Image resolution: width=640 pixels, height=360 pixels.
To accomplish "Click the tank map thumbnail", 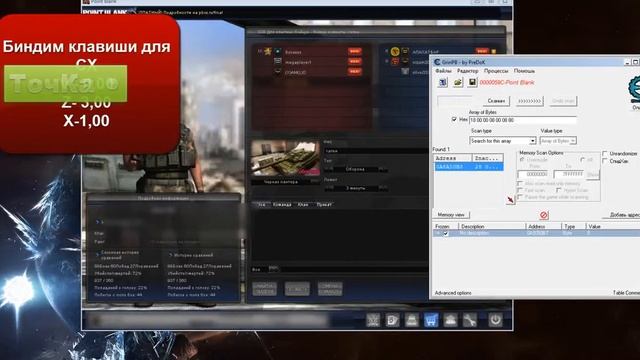I will tap(285, 159).
